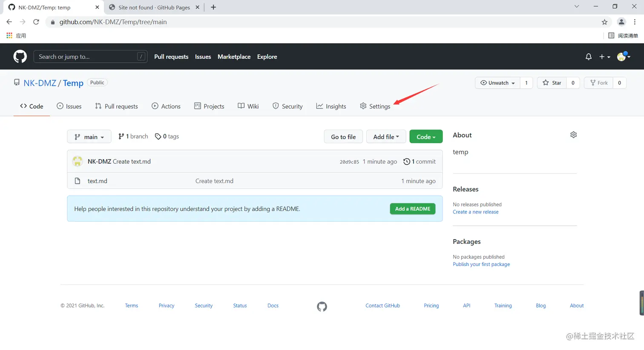Bookmark this page with the star icon
The width and height of the screenshot is (644, 350).
pos(604,22)
